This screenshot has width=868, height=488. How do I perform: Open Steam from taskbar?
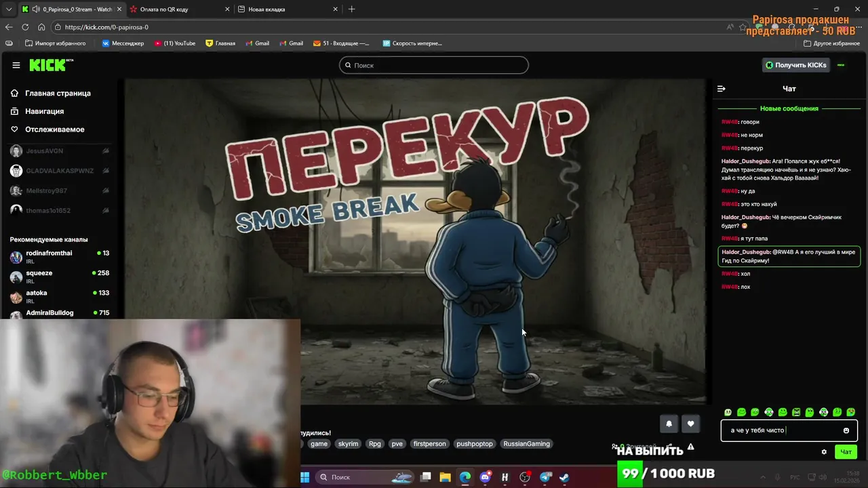[x=564, y=477]
